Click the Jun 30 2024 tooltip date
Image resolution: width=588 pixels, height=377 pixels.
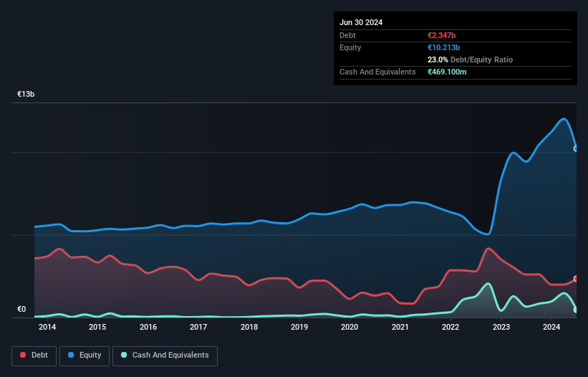pos(361,22)
